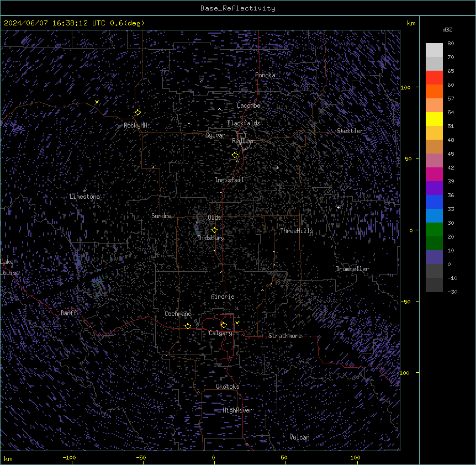Click the yellow diamond marker below RedDeer

(235, 155)
